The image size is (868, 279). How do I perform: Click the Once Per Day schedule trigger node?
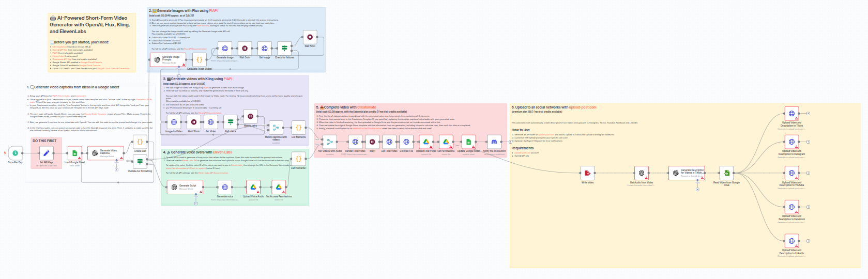click(16, 153)
